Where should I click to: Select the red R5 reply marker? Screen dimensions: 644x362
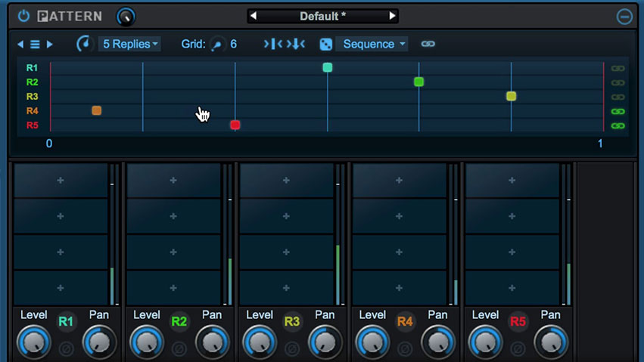pos(235,125)
